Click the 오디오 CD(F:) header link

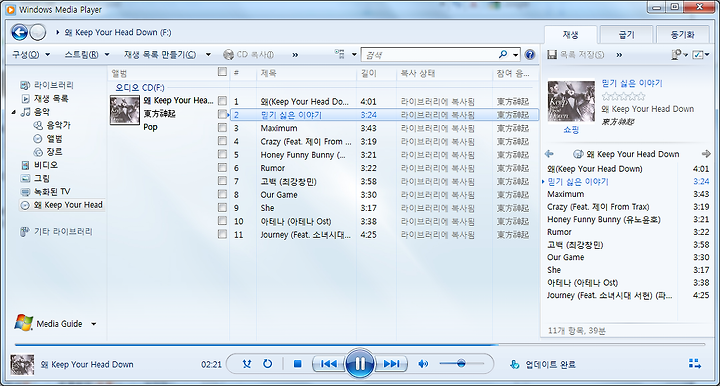pyautogui.click(x=140, y=87)
